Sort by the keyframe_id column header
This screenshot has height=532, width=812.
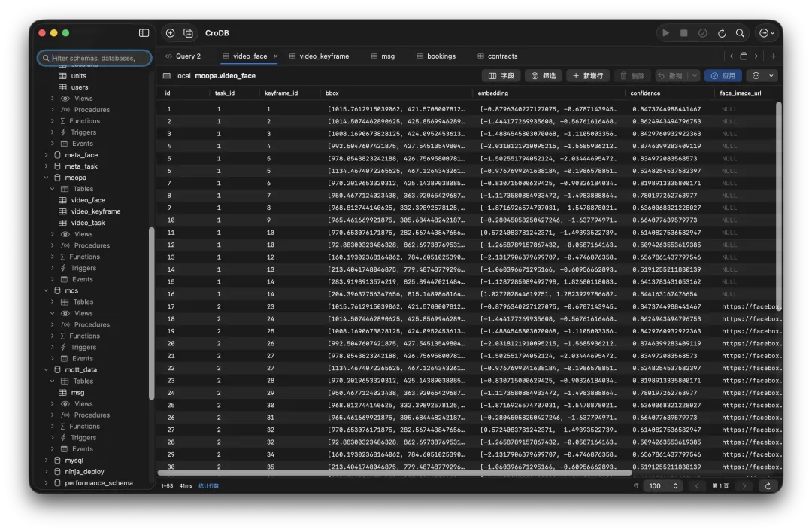click(281, 93)
